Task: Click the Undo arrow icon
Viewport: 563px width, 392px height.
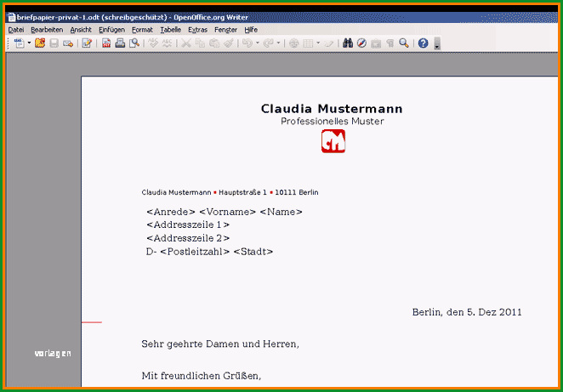Action: click(x=247, y=43)
